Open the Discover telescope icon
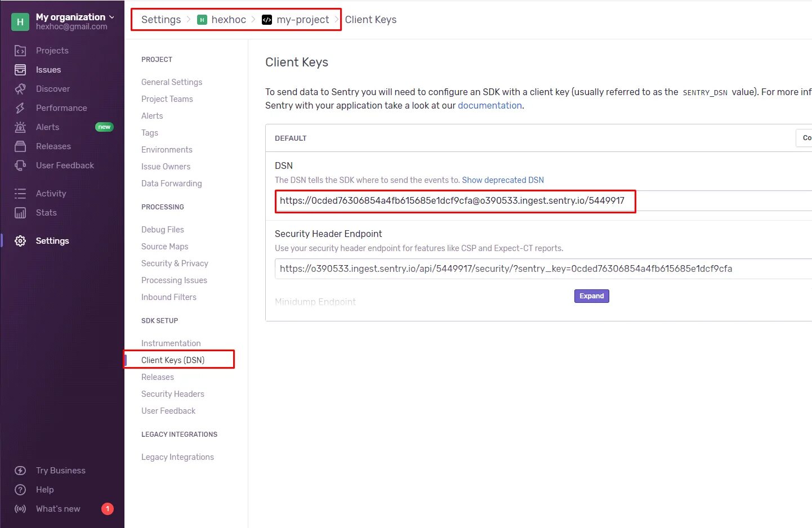The width and height of the screenshot is (812, 528). tap(20, 89)
